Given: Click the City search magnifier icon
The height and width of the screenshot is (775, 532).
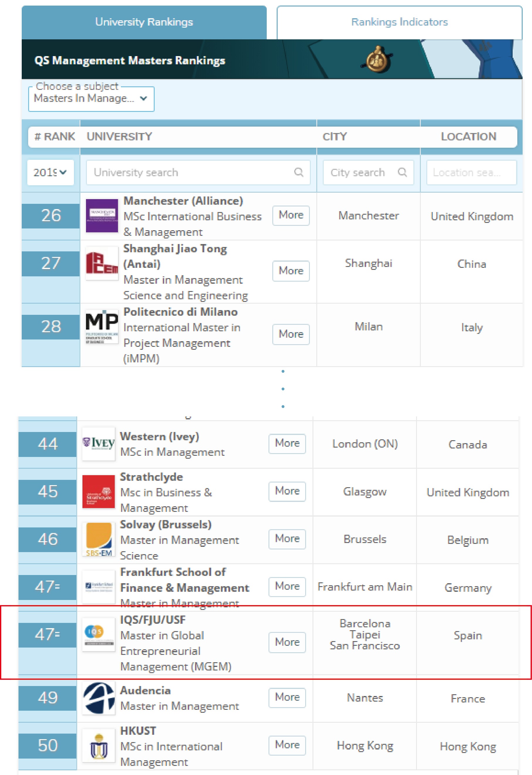Looking at the screenshot, I should (x=402, y=172).
